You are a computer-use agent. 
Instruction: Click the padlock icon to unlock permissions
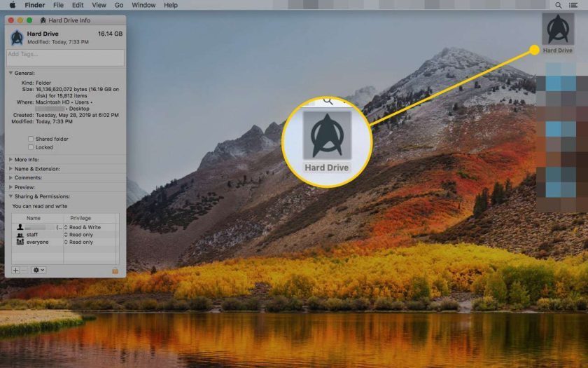coord(115,271)
